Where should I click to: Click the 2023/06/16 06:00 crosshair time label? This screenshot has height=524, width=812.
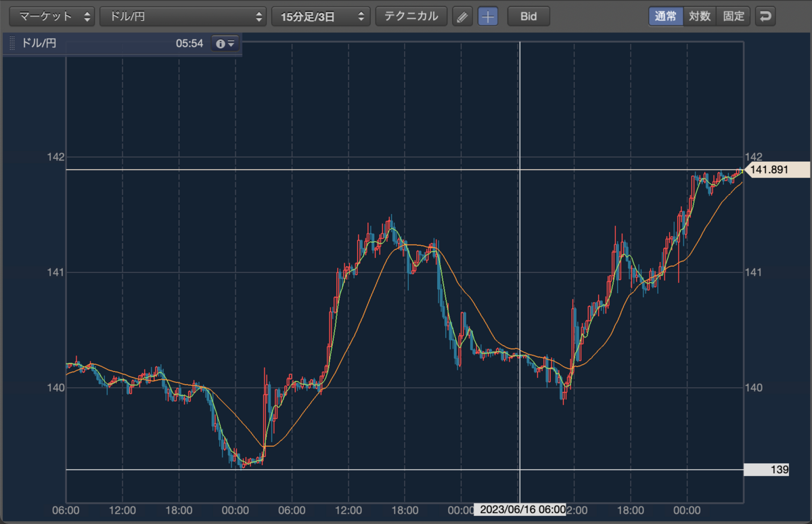coord(520,509)
